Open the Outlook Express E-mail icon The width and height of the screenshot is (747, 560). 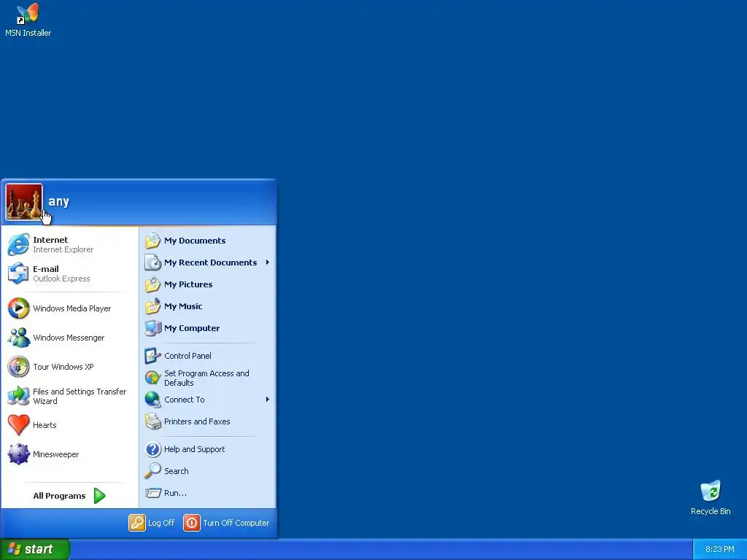pyautogui.click(x=18, y=274)
